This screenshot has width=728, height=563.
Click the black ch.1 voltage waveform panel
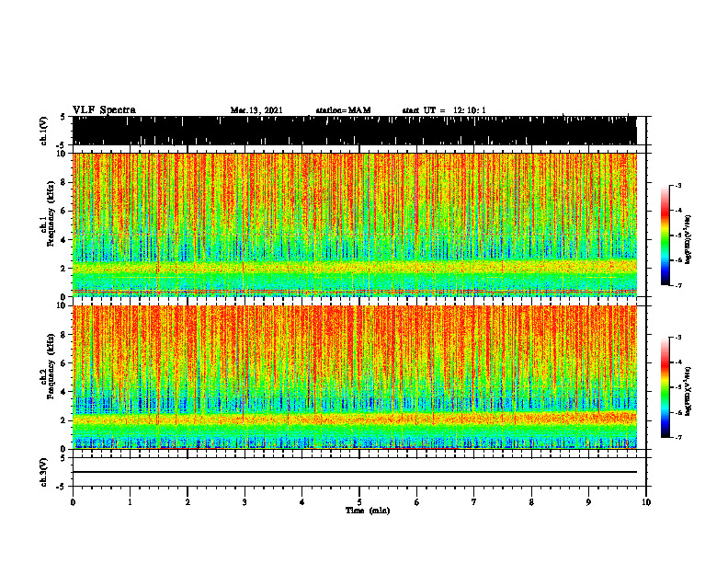pyautogui.click(x=355, y=131)
